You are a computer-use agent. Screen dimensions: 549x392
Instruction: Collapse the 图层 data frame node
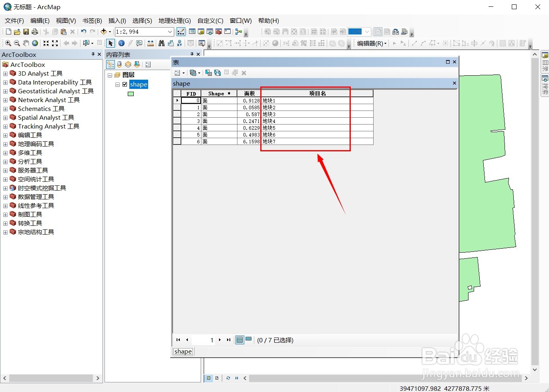(x=110, y=75)
